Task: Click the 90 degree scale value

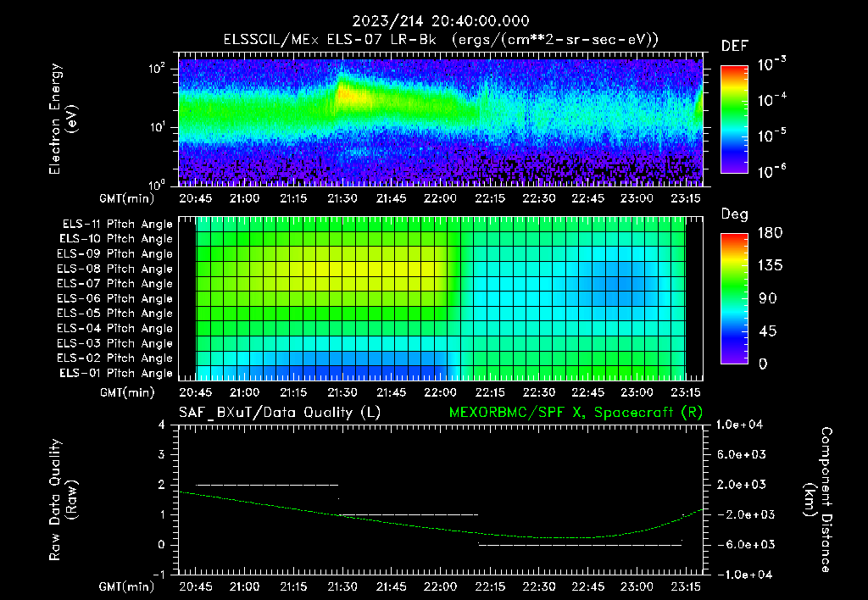Action: 768,298
